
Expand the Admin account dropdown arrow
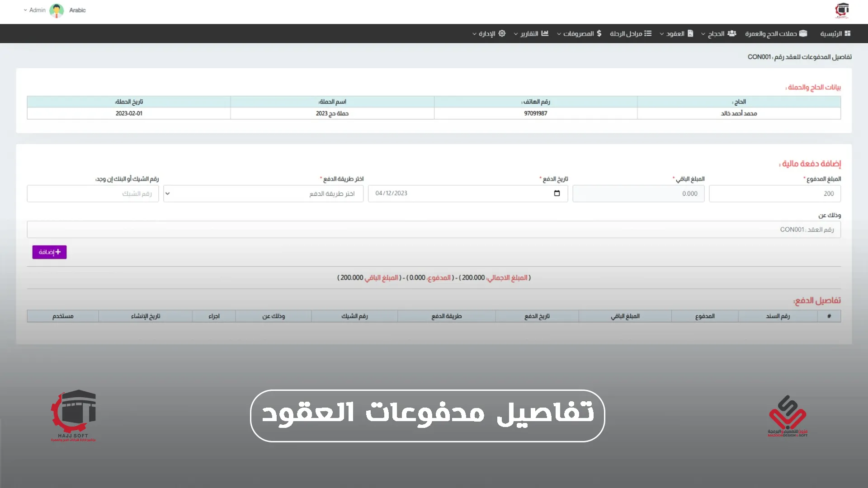(25, 10)
